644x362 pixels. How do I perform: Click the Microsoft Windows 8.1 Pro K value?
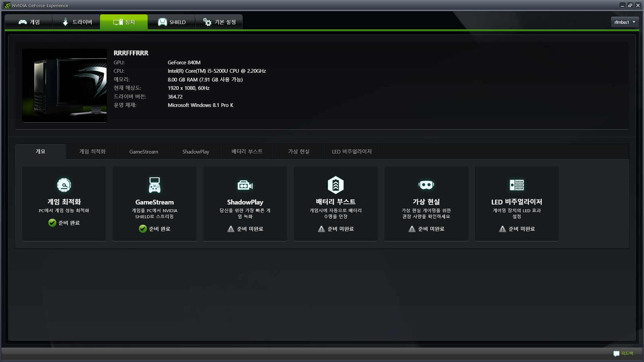pos(200,105)
